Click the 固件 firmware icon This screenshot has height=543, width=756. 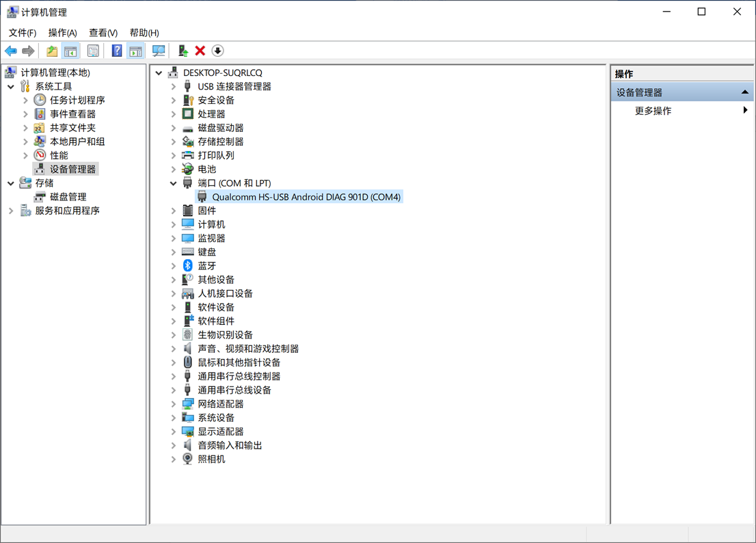(x=187, y=211)
